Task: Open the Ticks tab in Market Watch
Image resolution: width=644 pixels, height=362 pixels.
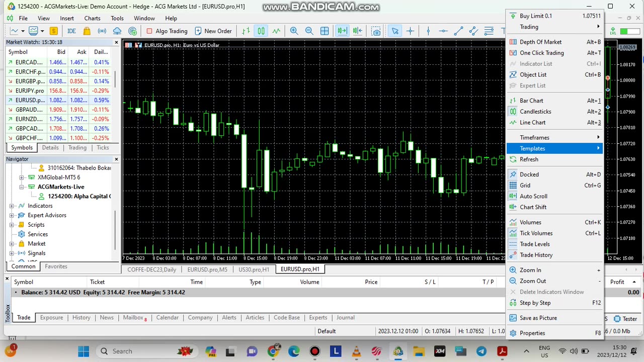Action: click(103, 148)
